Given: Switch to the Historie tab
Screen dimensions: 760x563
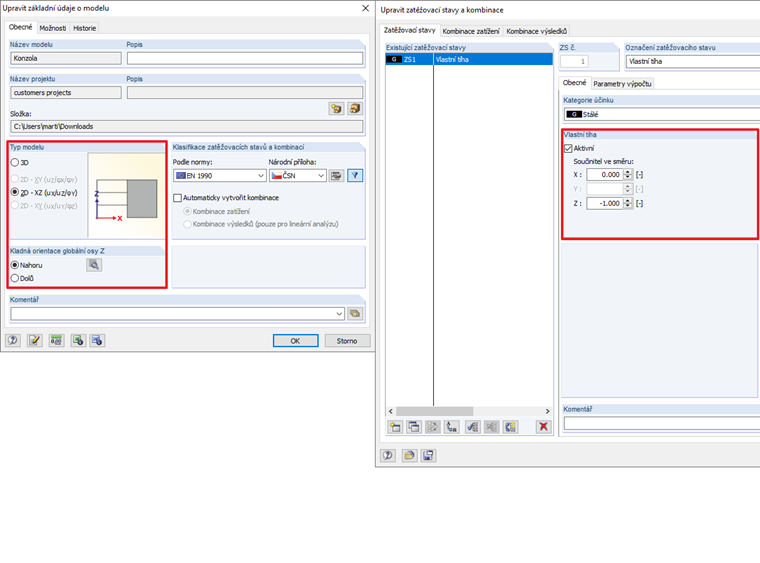Looking at the screenshot, I should [x=84, y=28].
